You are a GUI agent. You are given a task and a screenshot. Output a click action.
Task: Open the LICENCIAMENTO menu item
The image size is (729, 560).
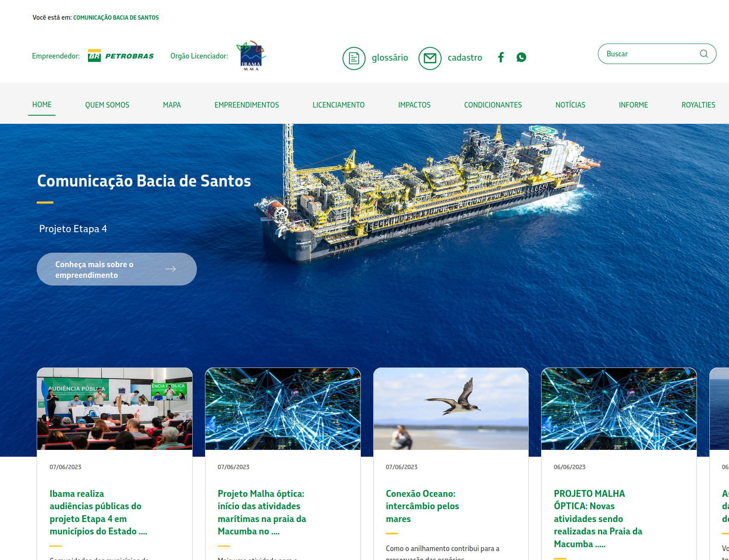339,105
